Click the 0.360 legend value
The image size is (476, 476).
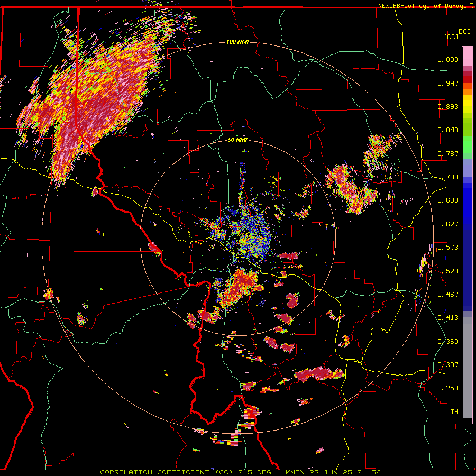[x=448, y=342]
